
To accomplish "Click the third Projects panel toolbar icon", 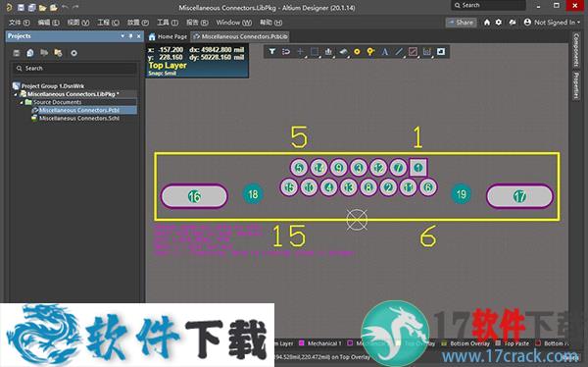I will tap(44, 53).
